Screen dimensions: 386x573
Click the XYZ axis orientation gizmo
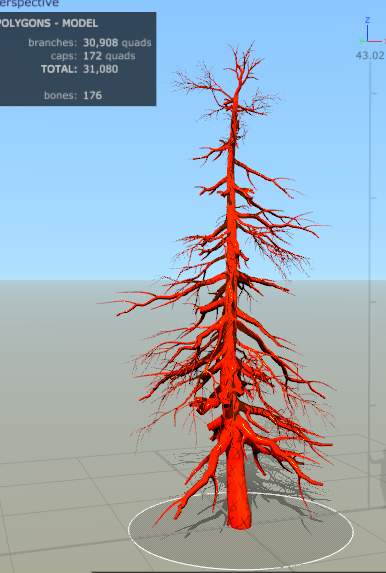pos(372,32)
